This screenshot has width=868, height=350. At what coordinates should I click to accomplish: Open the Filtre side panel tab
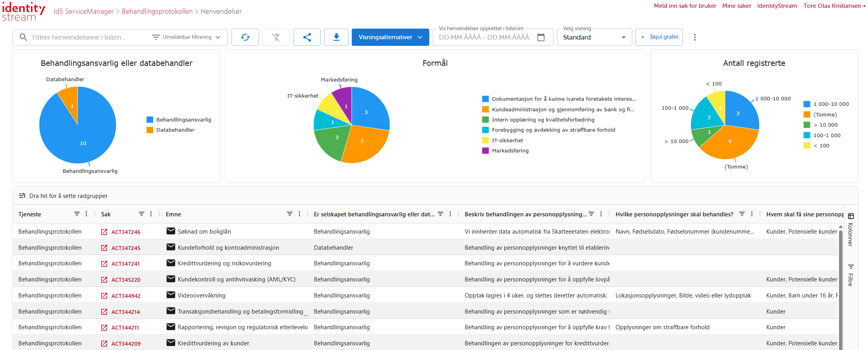click(850, 276)
